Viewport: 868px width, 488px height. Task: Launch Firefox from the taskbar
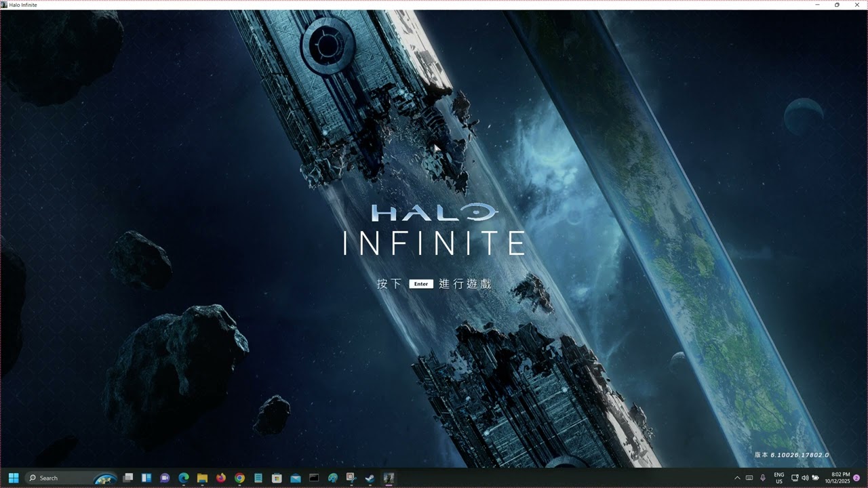(x=220, y=478)
